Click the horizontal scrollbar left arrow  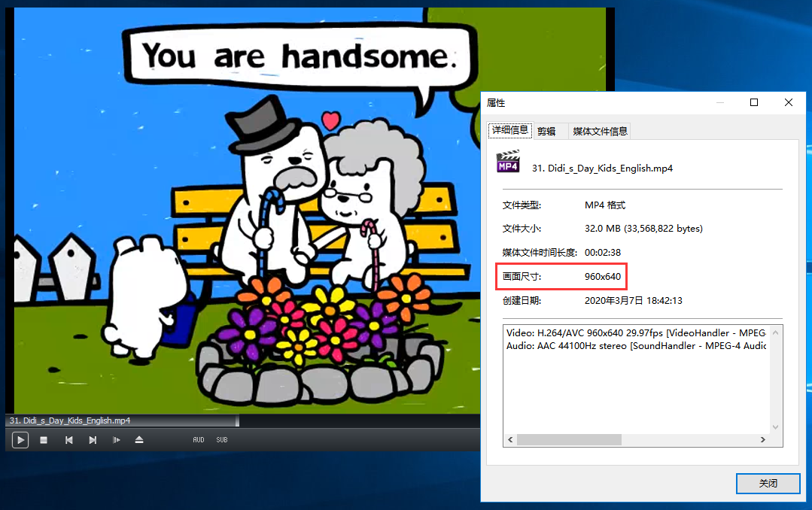[x=511, y=439]
